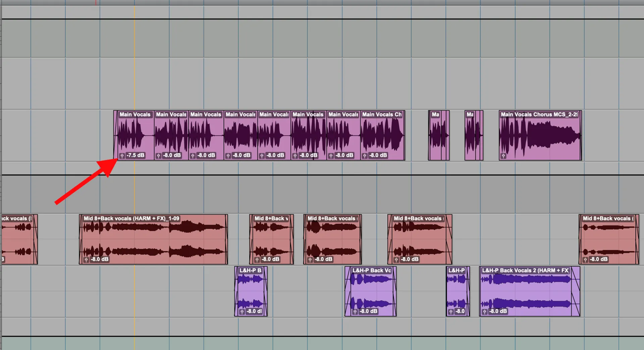Click fader icon in Main Vocals Ch clip
Screen dimensions: 644x350
pos(365,156)
